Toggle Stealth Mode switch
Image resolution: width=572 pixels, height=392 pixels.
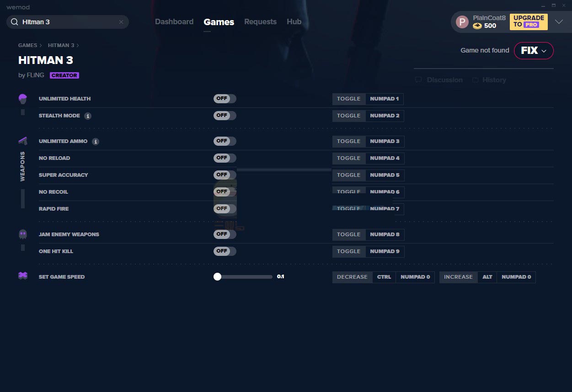(x=225, y=116)
